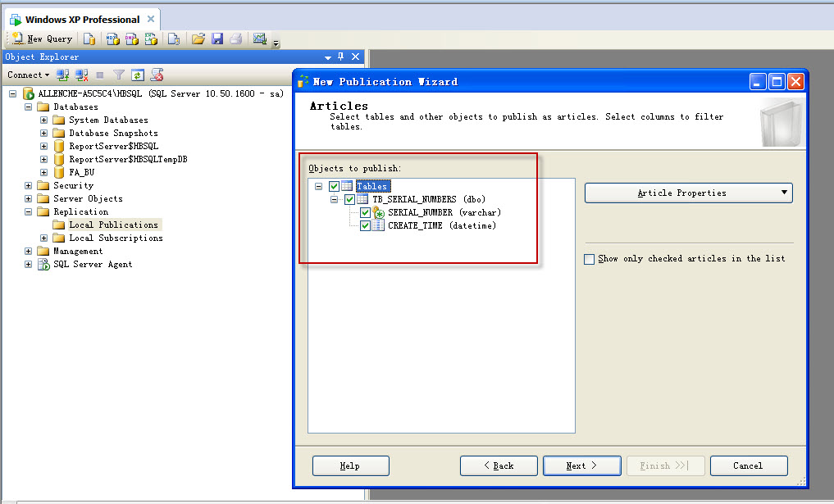Expand the ReportServer$HBSQLTempDB database node

point(43,160)
